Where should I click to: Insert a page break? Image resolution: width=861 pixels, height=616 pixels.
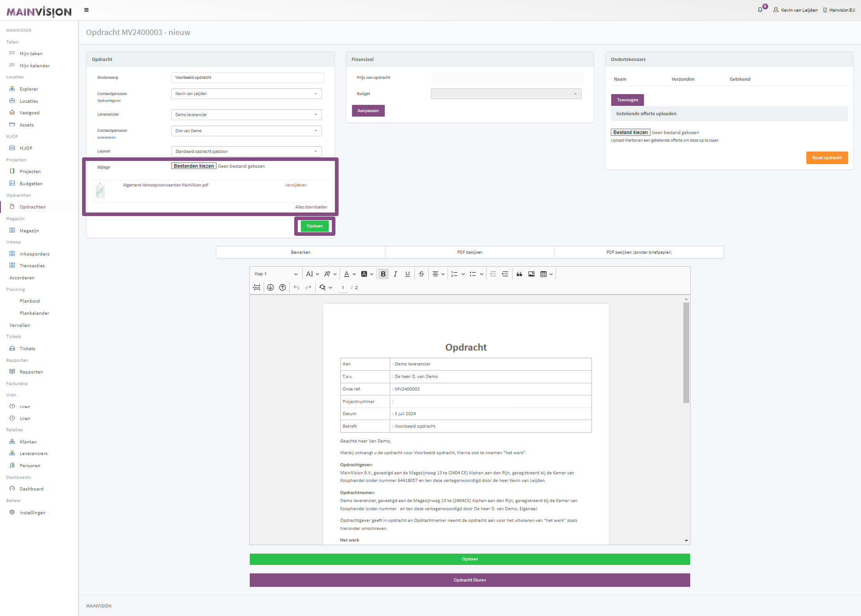(x=257, y=287)
